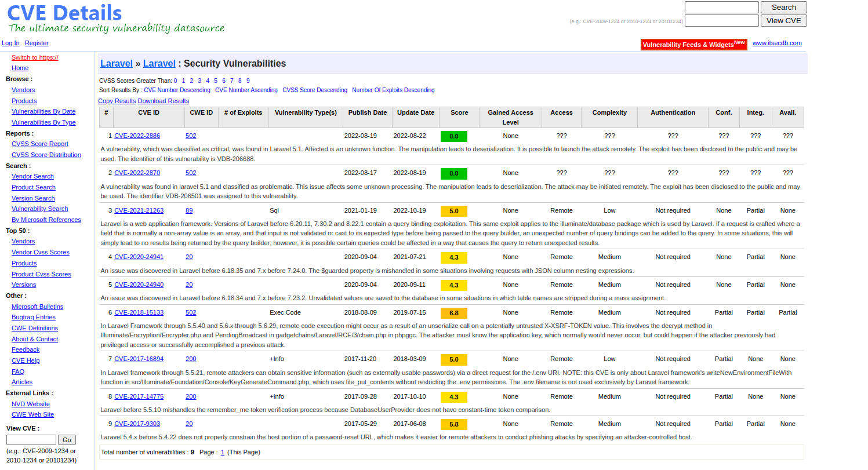Open CVE-2022-2870 details

(x=137, y=173)
